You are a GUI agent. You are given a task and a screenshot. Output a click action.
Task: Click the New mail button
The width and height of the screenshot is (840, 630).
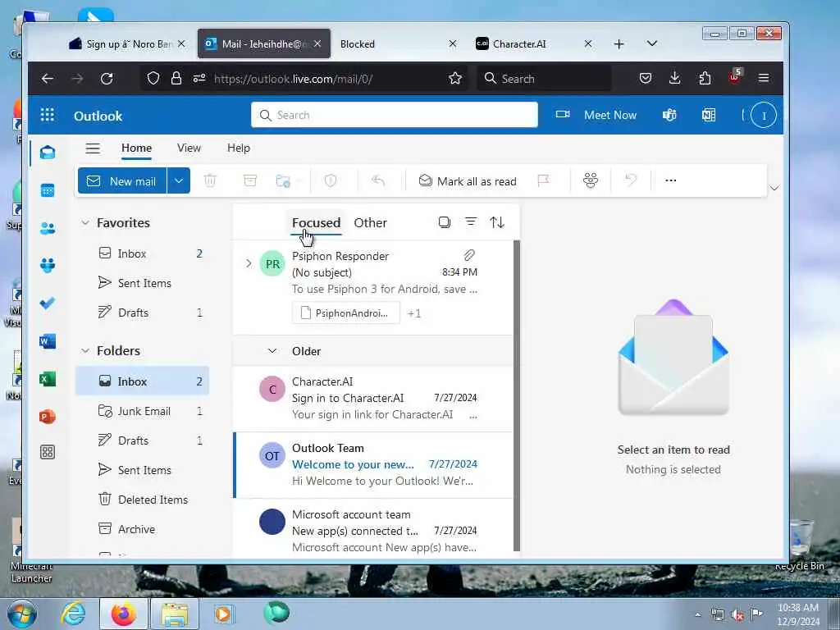click(x=123, y=180)
